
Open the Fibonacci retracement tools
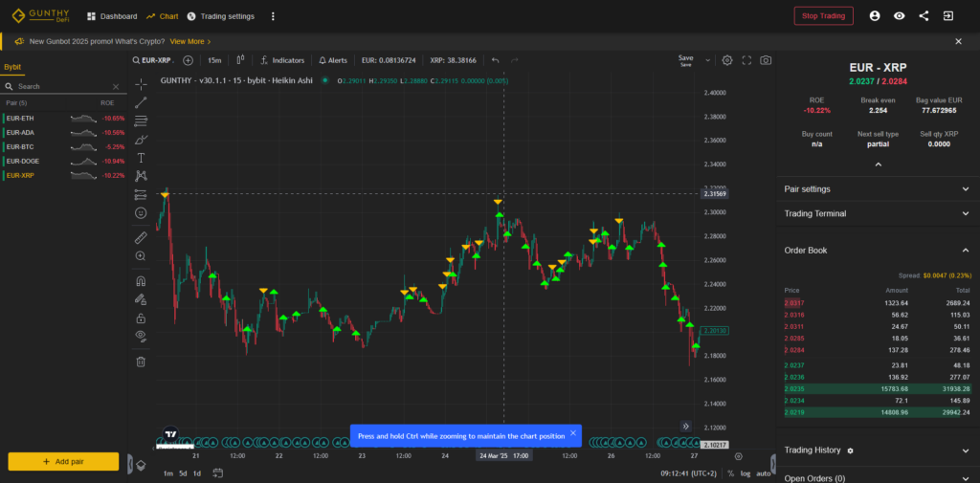point(142,121)
